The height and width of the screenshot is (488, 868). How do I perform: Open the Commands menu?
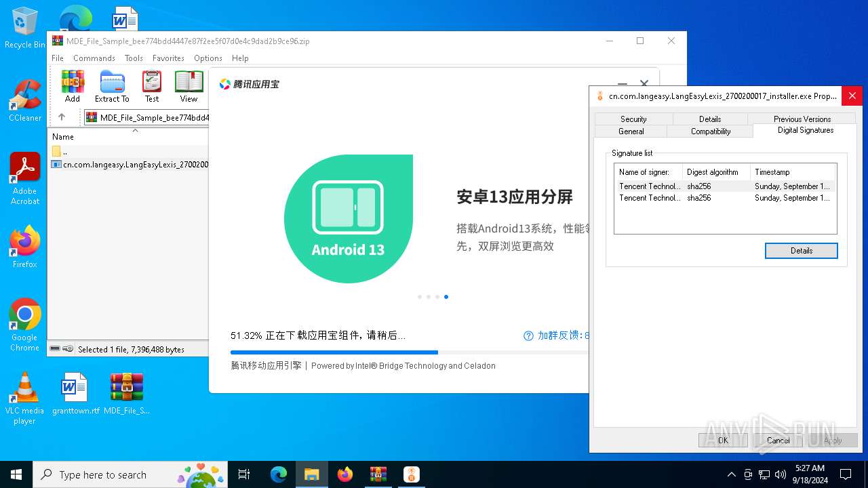click(94, 58)
